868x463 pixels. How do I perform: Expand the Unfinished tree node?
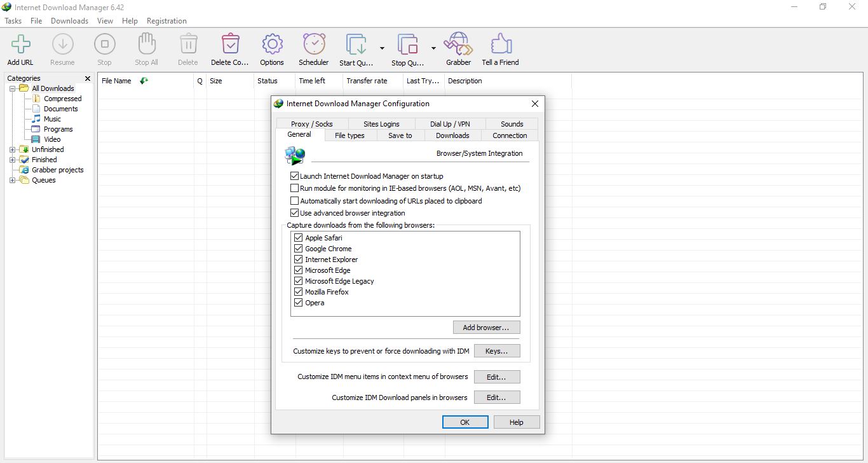[x=13, y=149]
